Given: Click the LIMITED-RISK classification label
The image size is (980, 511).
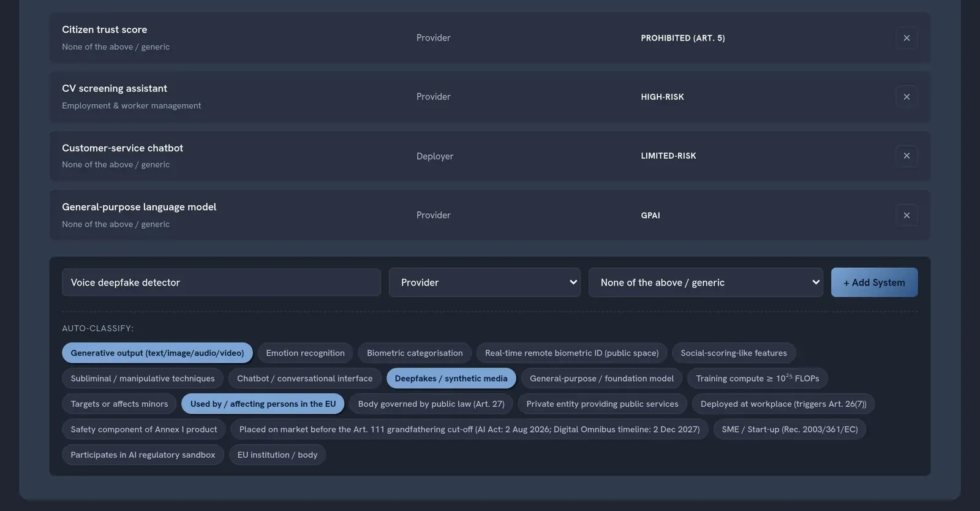Looking at the screenshot, I should (x=668, y=156).
